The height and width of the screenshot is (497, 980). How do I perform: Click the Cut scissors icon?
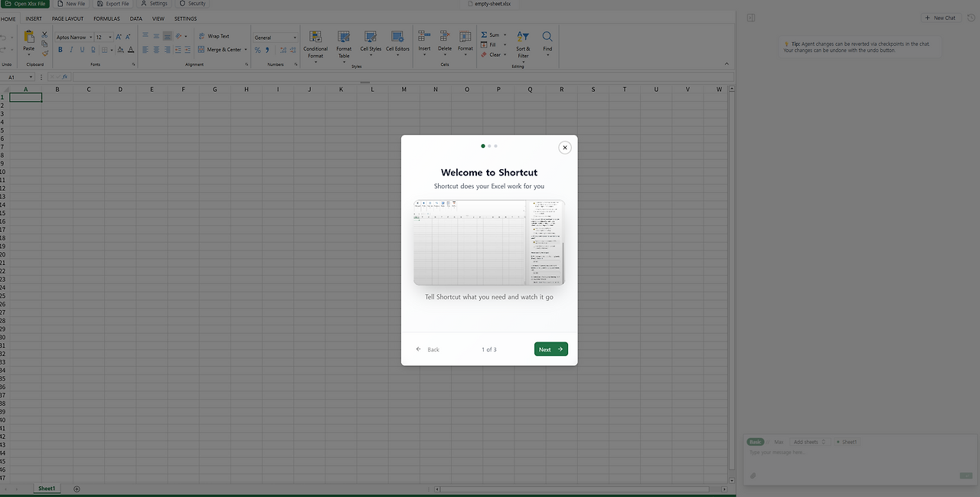pos(44,34)
